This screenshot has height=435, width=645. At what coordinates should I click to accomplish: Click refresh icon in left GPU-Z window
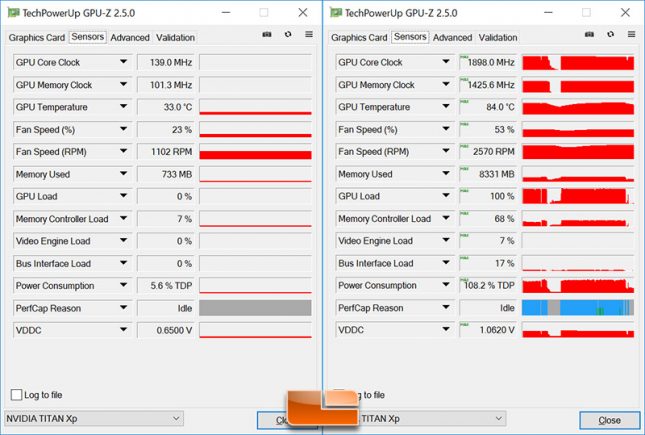point(288,34)
